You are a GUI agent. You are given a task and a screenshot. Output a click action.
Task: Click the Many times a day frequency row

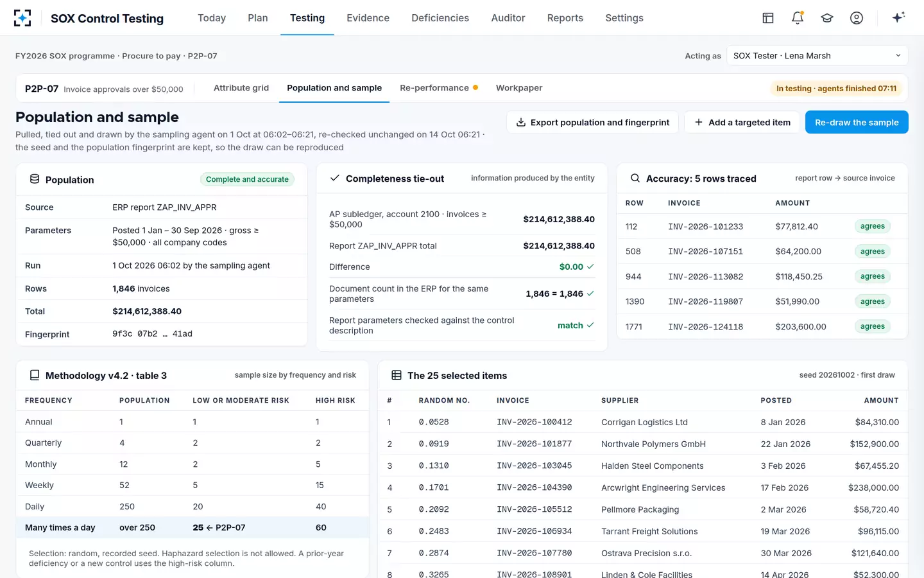click(x=193, y=527)
